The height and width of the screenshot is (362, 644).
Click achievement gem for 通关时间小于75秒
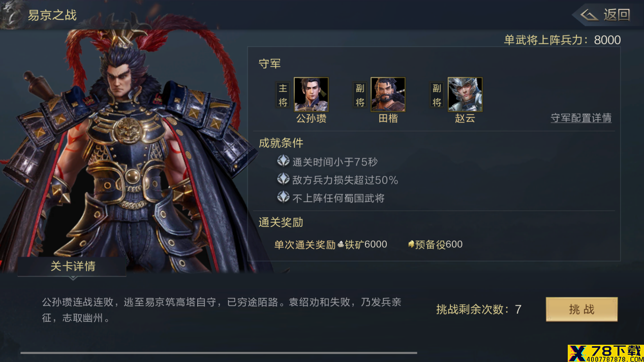(283, 161)
